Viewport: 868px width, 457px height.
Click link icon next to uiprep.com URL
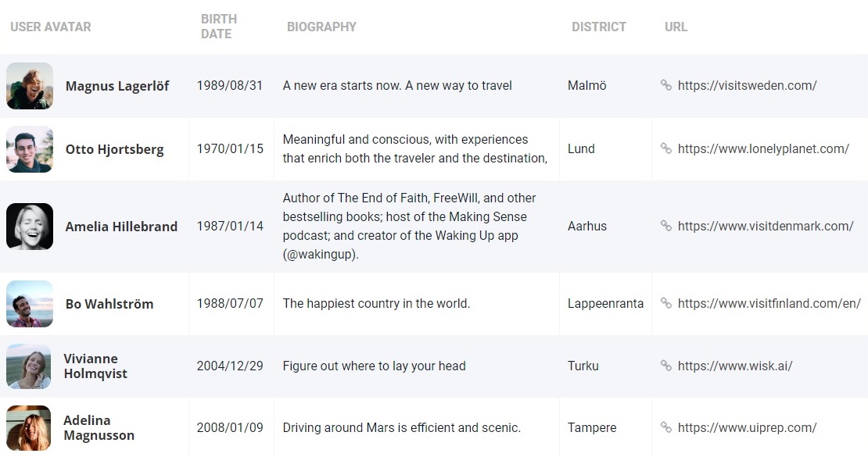(x=666, y=427)
